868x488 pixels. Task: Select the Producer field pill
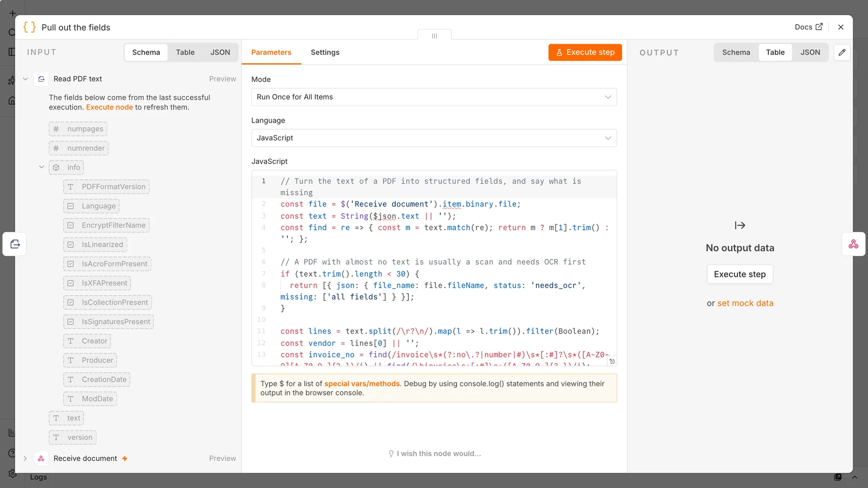pyautogui.click(x=90, y=360)
